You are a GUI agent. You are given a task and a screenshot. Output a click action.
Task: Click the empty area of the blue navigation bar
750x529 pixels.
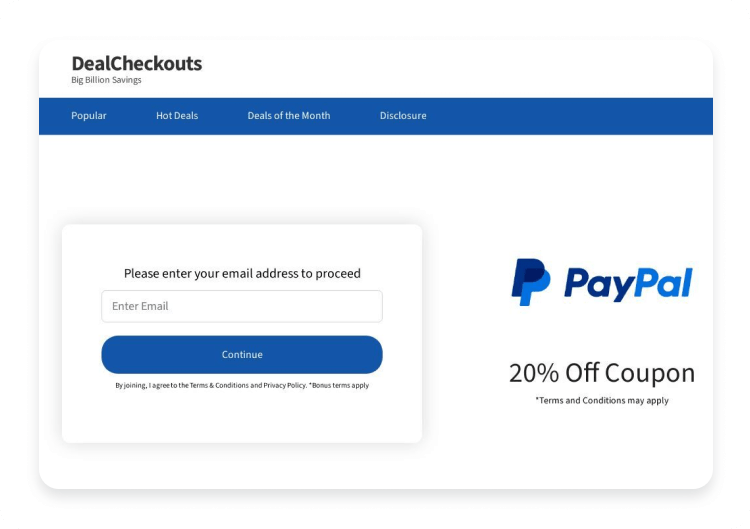coord(569,116)
